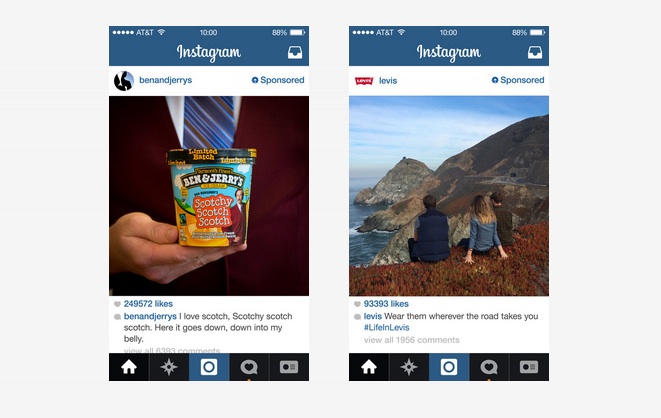Tap explore star tab on left phone

pos(169,367)
